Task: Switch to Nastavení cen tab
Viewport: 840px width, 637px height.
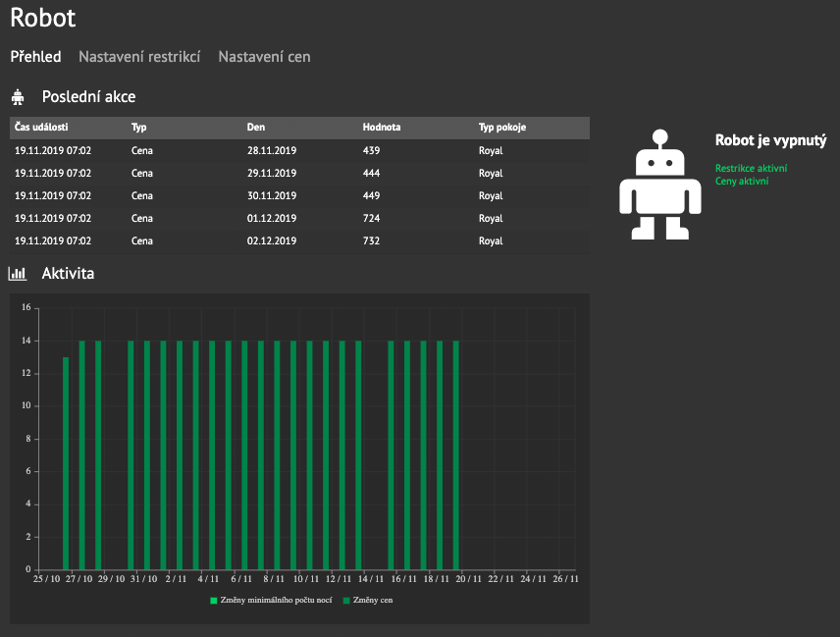Action: point(264,57)
